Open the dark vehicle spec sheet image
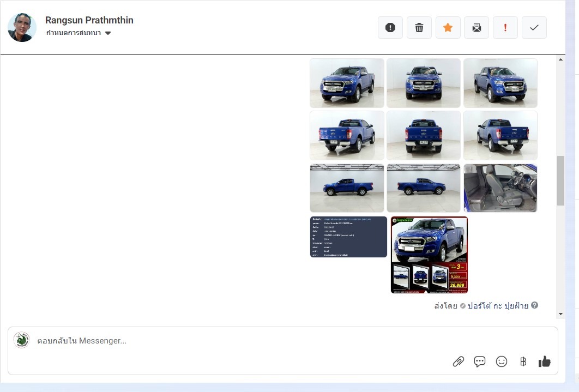The height and width of the screenshot is (392, 579). coord(348,237)
